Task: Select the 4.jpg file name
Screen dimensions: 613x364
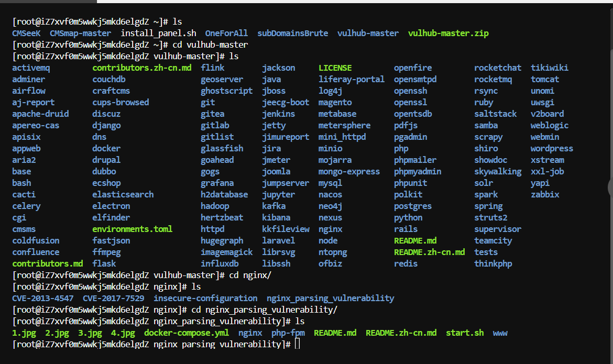Action: pyautogui.click(x=123, y=333)
